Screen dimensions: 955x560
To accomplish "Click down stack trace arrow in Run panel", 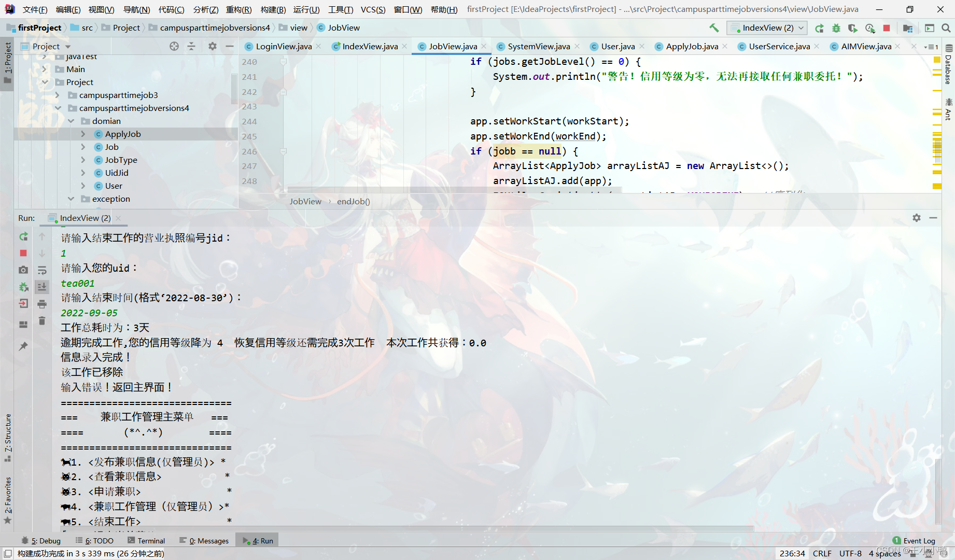I will click(x=42, y=253).
